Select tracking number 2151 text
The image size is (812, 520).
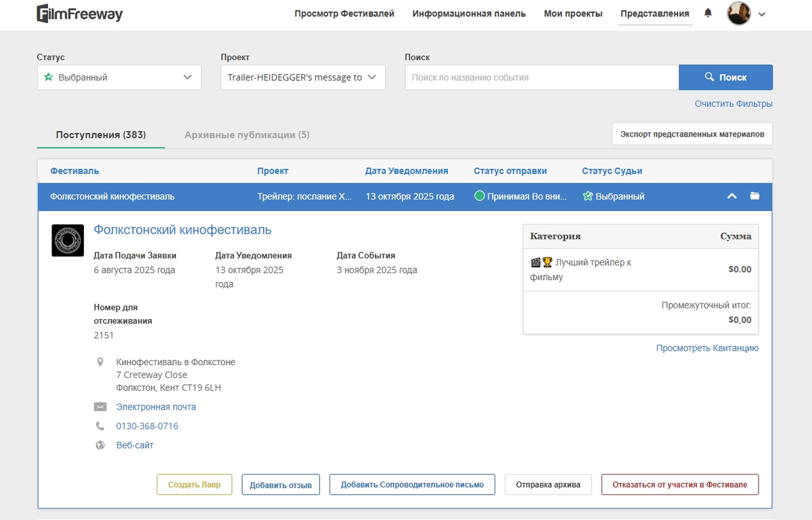[x=104, y=335]
